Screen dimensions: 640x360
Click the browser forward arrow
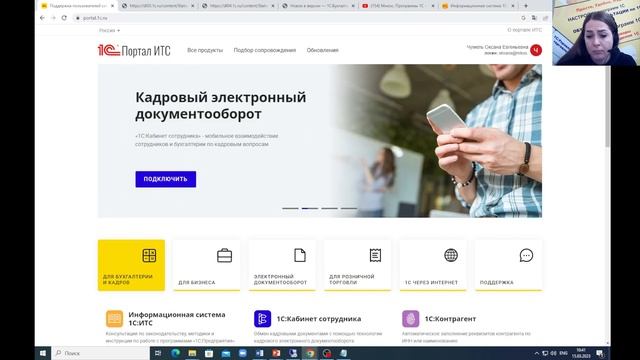tap(53, 18)
